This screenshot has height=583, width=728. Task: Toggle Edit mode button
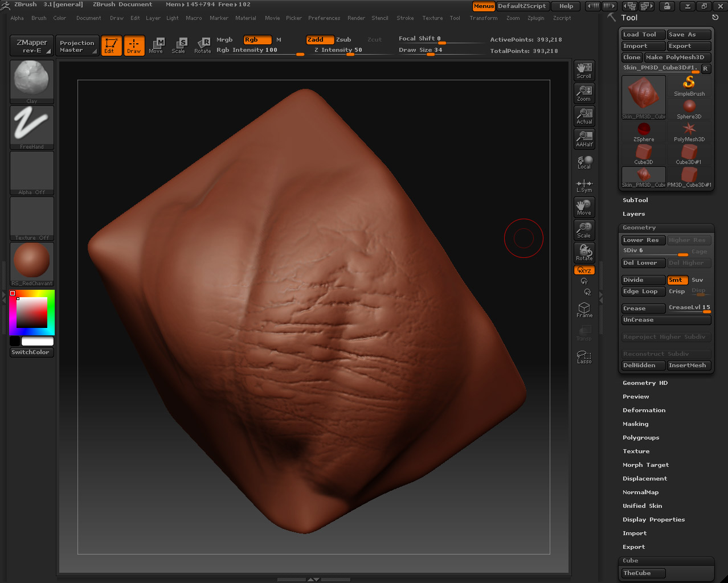point(111,46)
